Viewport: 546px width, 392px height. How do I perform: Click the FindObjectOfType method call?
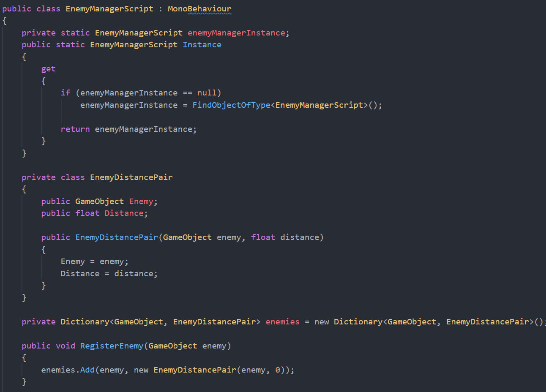(x=231, y=105)
